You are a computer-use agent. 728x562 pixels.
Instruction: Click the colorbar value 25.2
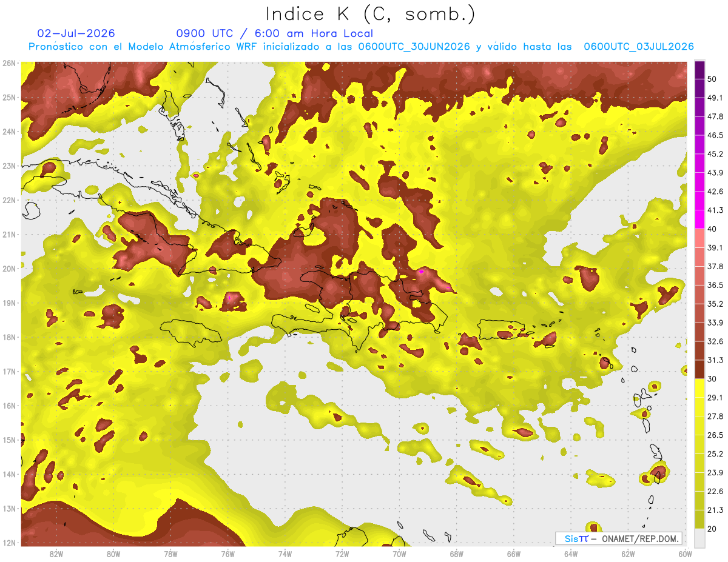click(x=715, y=454)
